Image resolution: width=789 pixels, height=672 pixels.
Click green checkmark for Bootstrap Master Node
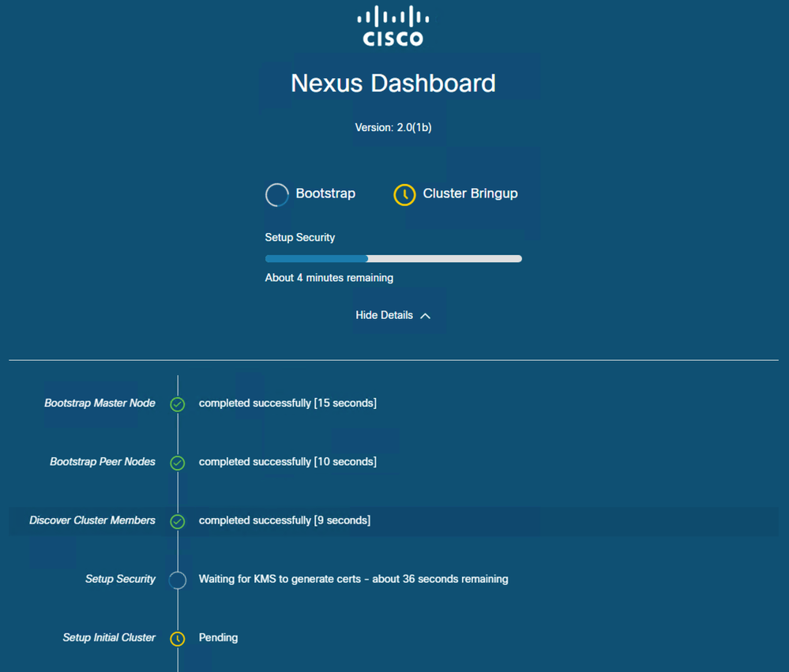tap(178, 404)
